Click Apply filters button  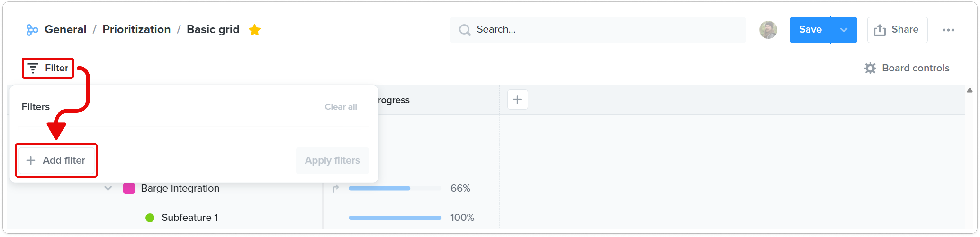332,160
